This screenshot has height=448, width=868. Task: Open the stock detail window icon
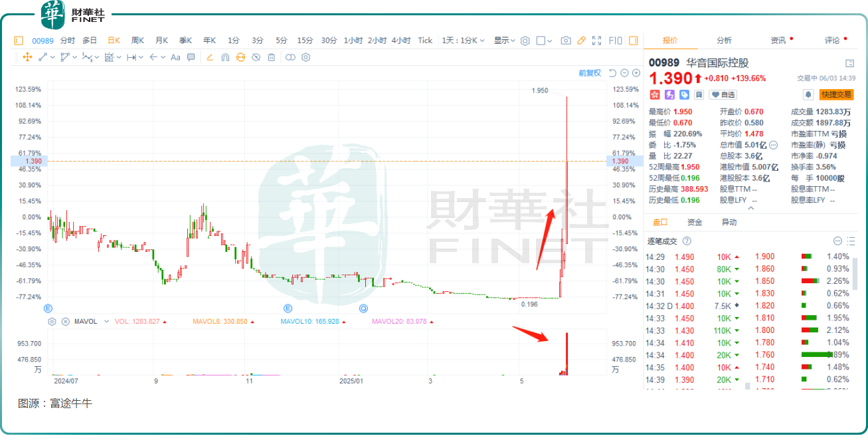point(849,63)
